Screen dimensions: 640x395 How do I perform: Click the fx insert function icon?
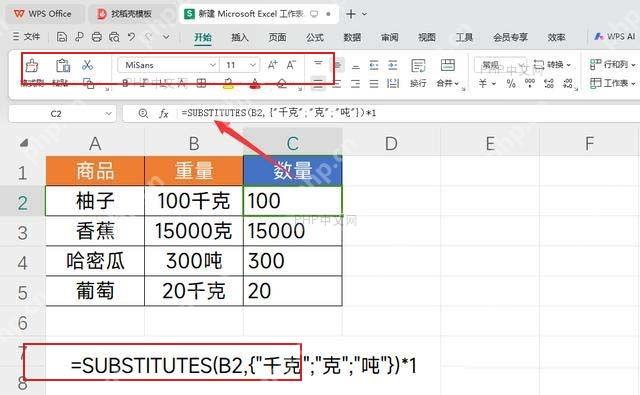pos(163,113)
